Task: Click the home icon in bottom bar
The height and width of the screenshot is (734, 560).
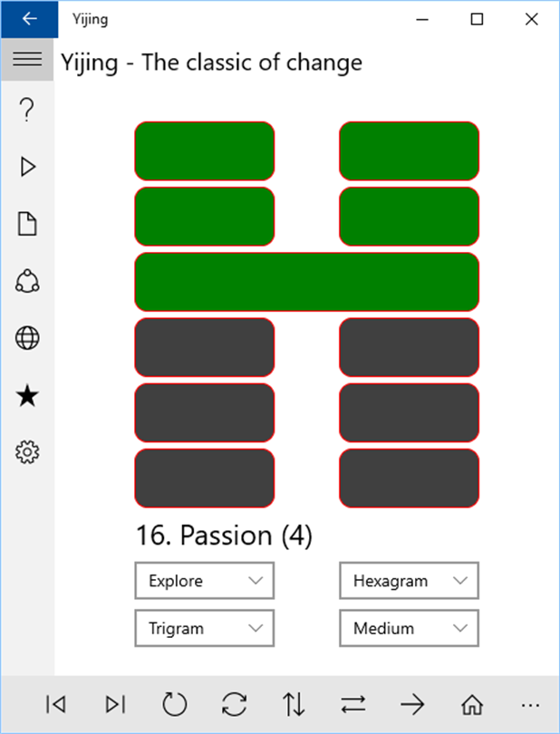Action: [x=471, y=704]
